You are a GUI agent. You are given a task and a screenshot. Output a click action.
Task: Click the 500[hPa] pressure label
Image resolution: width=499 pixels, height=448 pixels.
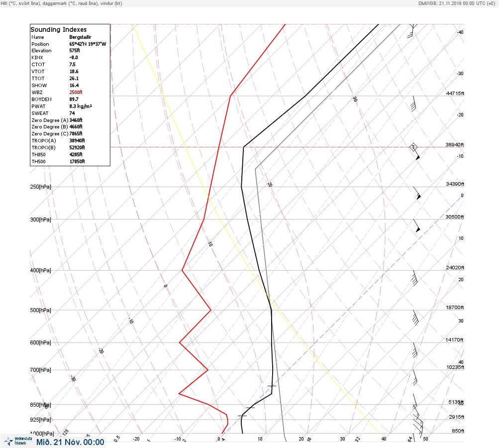point(40,310)
